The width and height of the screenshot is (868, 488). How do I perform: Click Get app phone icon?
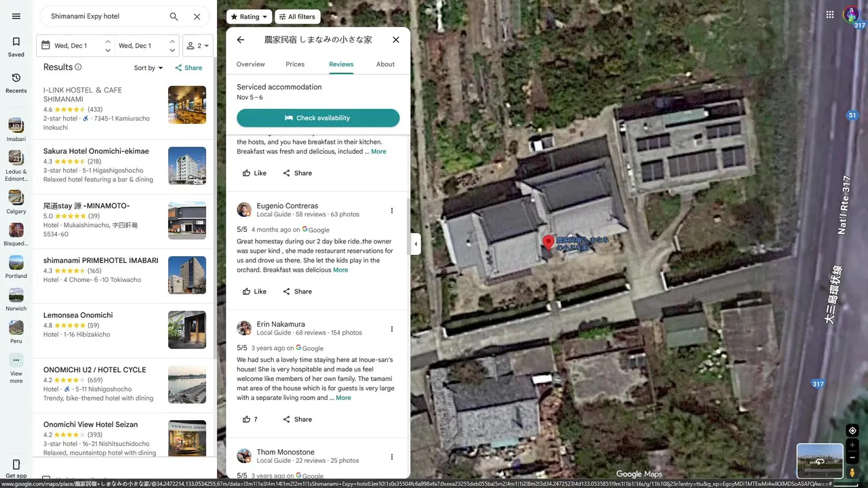tap(16, 465)
